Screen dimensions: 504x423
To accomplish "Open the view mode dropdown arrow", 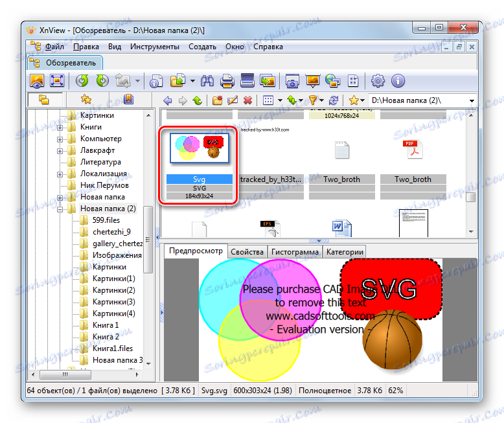I will tap(280, 100).
